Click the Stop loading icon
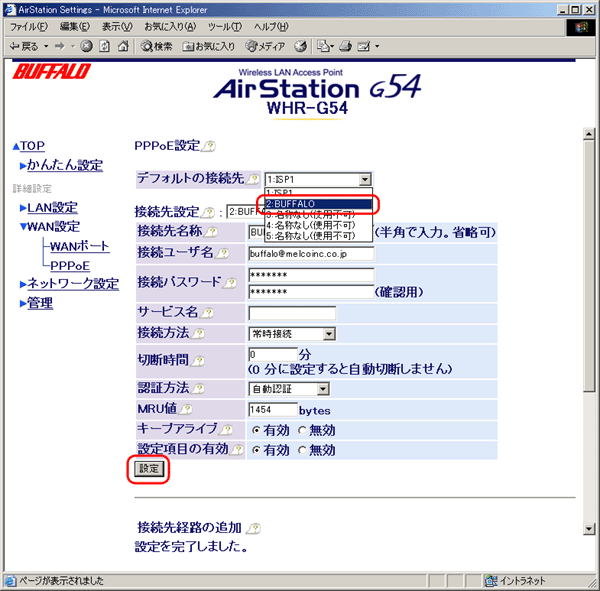Screen dimensions: 600x591 click(86, 46)
